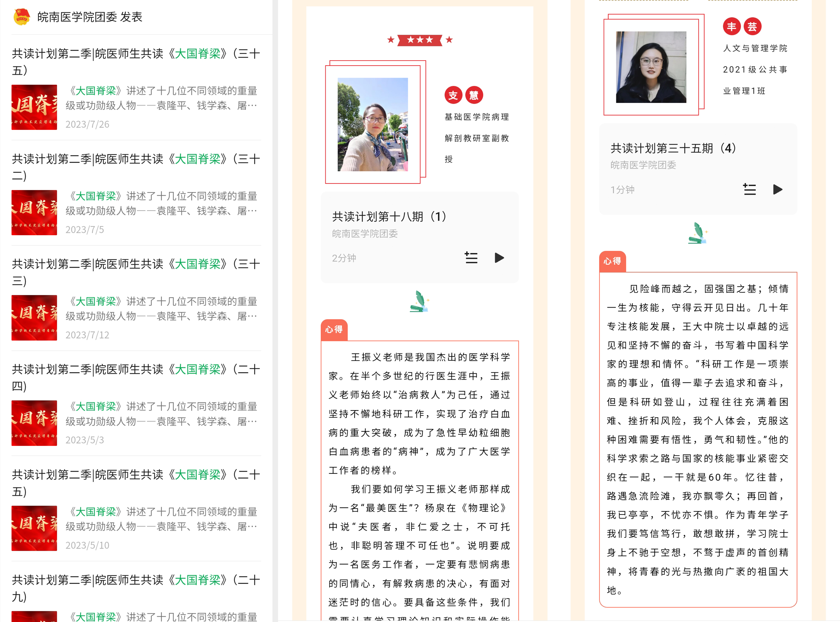Viewport: 840px width, 622px height.
Task: Click thumbnail of article dated 2023/7/5
Action: pyautogui.click(x=34, y=213)
